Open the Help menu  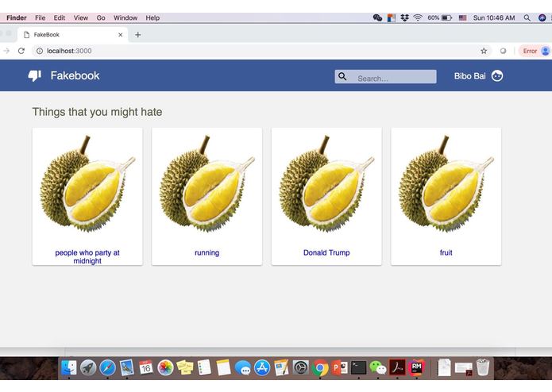tap(152, 18)
